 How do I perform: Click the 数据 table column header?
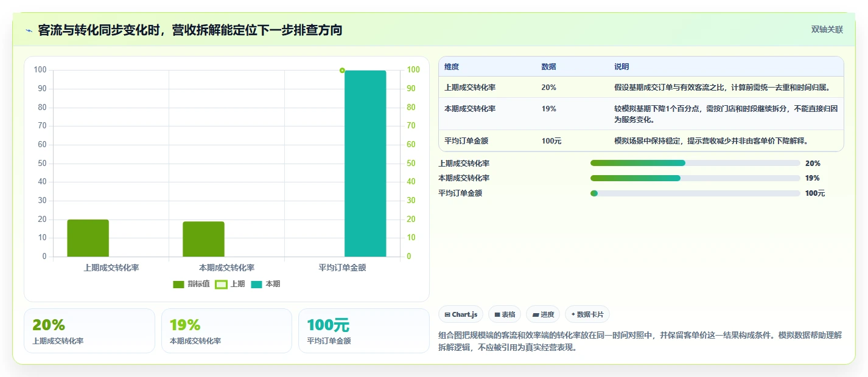[548, 66]
